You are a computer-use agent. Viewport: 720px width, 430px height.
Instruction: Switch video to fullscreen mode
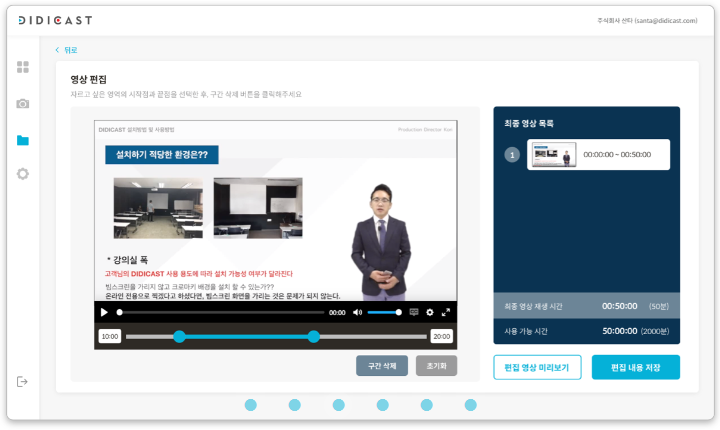pyautogui.click(x=445, y=312)
